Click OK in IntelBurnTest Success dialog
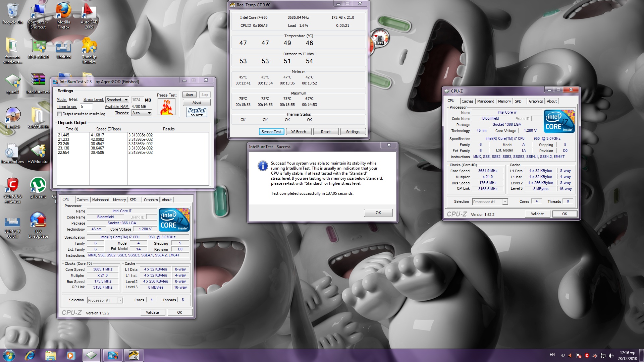 click(378, 213)
